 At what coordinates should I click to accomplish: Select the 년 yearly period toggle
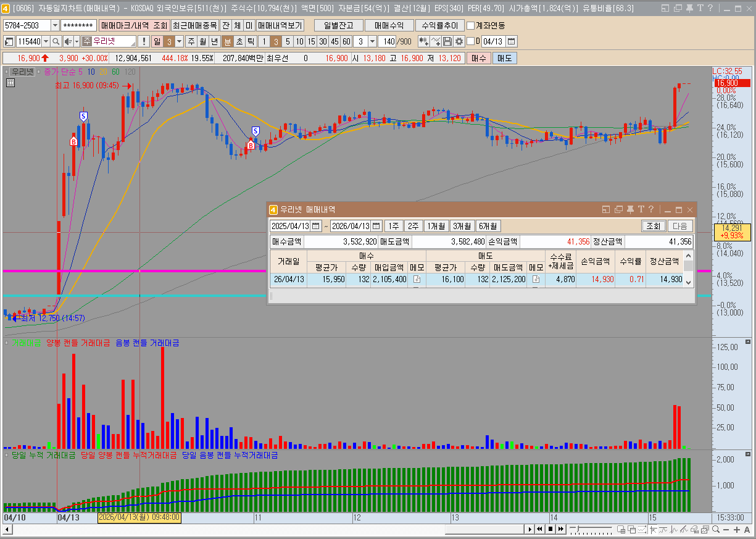pyautogui.click(x=214, y=41)
